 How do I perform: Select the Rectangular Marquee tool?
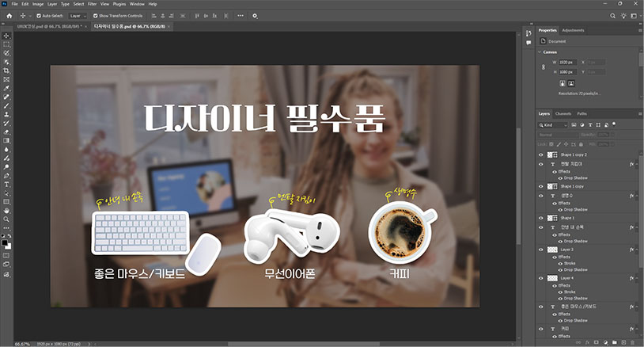[6, 44]
